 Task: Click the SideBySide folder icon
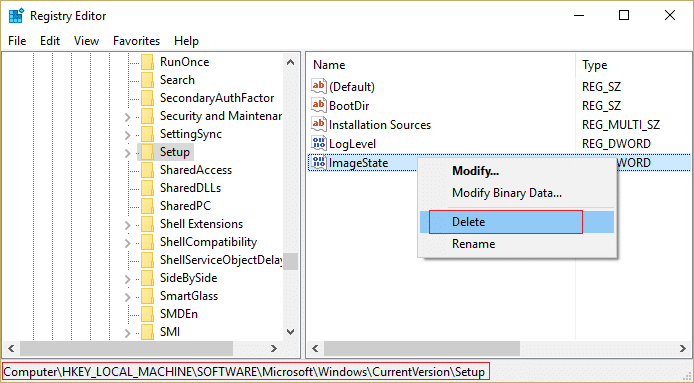coord(147,278)
